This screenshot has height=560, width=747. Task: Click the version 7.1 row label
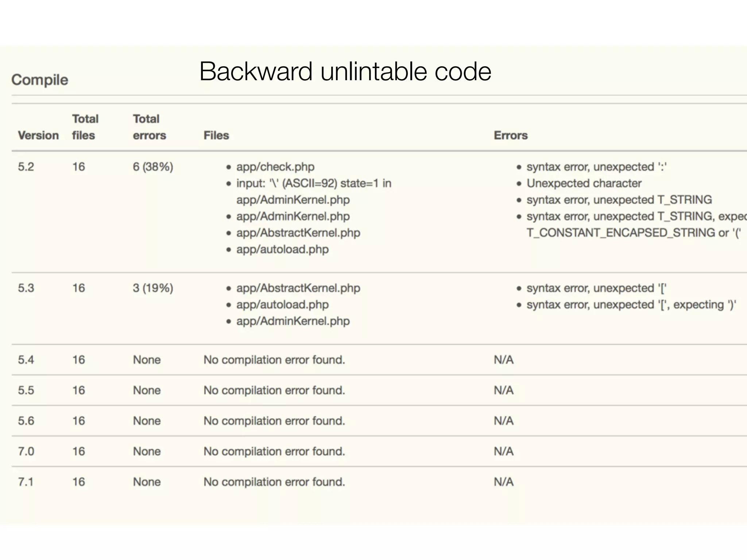click(x=26, y=482)
